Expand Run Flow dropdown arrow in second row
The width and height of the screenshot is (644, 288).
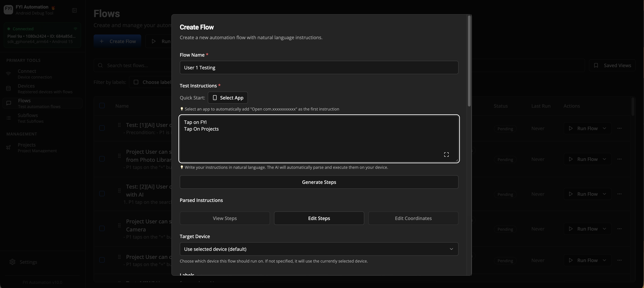click(x=604, y=159)
